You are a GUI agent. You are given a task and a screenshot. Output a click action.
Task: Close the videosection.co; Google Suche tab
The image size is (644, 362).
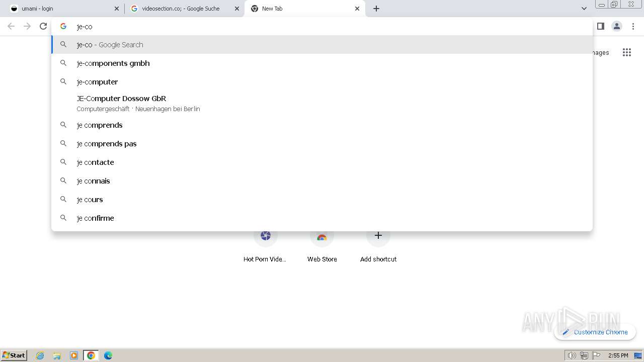pyautogui.click(x=237, y=9)
